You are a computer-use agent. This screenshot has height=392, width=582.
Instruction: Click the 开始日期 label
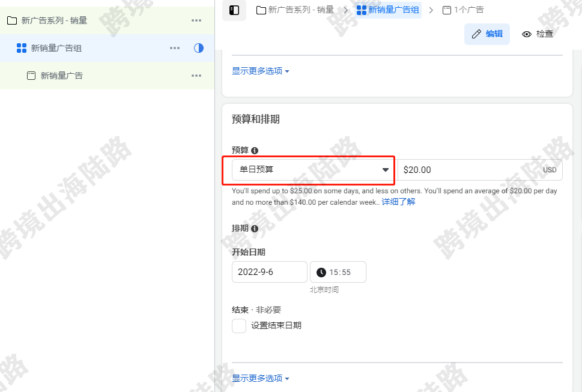[x=248, y=252]
